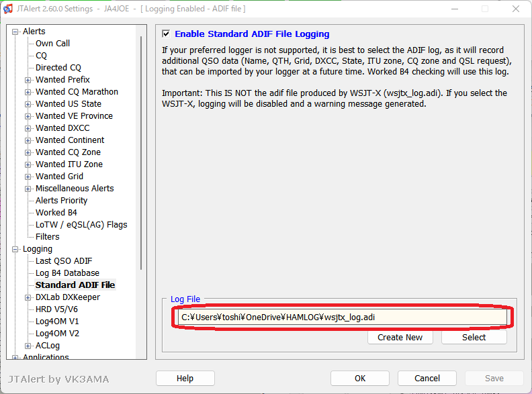Expand the Wanted Prefix node
The image size is (532, 394).
click(x=28, y=80)
